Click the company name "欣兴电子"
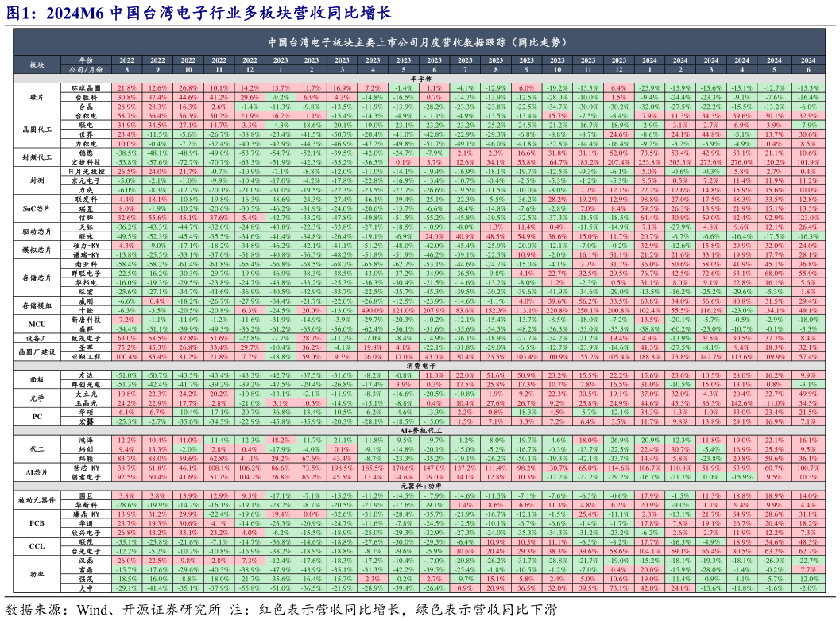This screenshot has width=840, height=621. [x=87, y=533]
